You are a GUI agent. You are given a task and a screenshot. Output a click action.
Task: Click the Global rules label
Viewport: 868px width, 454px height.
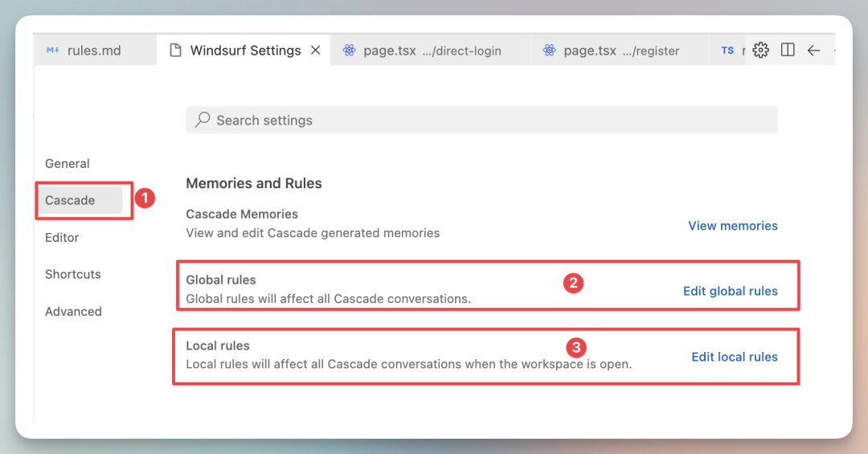coord(221,280)
